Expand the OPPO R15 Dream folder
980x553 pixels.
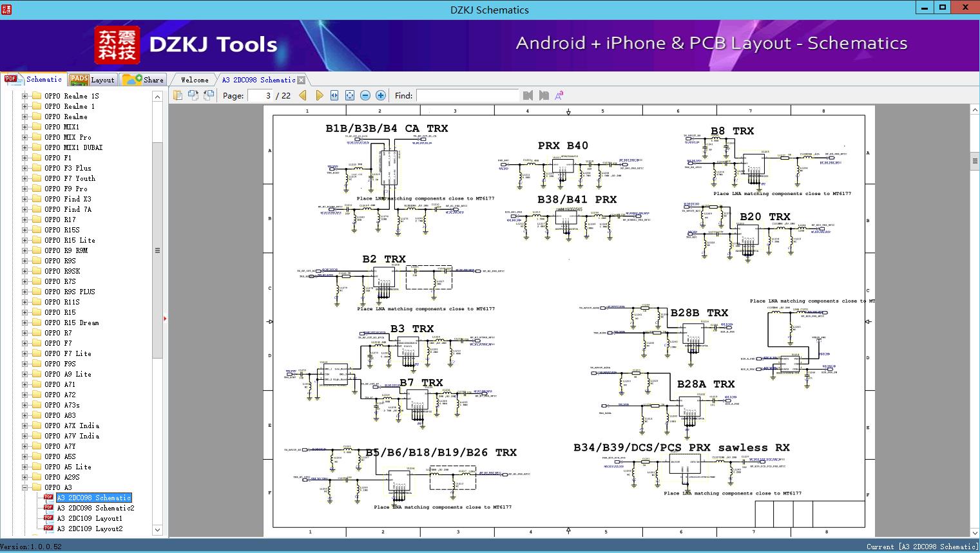(x=25, y=323)
